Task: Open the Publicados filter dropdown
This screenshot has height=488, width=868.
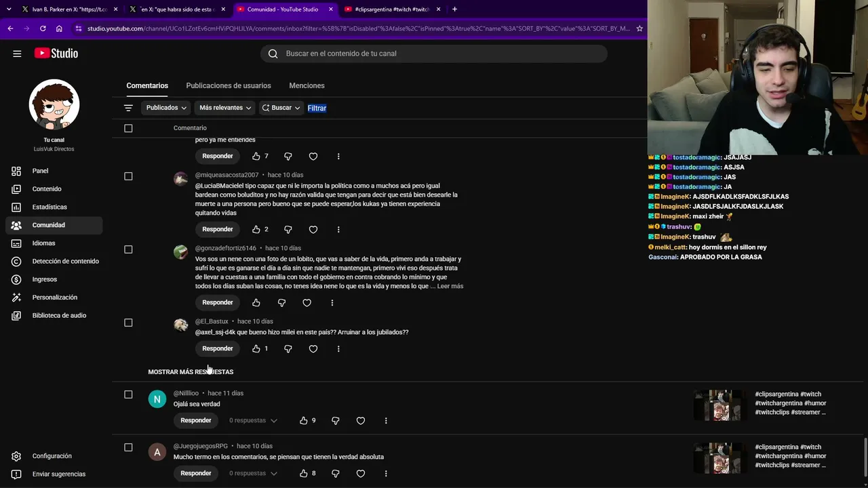Action: point(166,108)
